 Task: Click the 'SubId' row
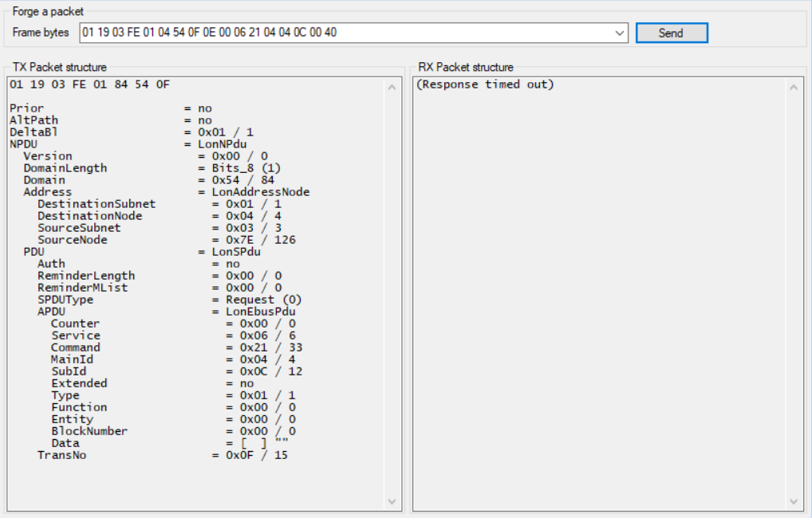coord(176,371)
